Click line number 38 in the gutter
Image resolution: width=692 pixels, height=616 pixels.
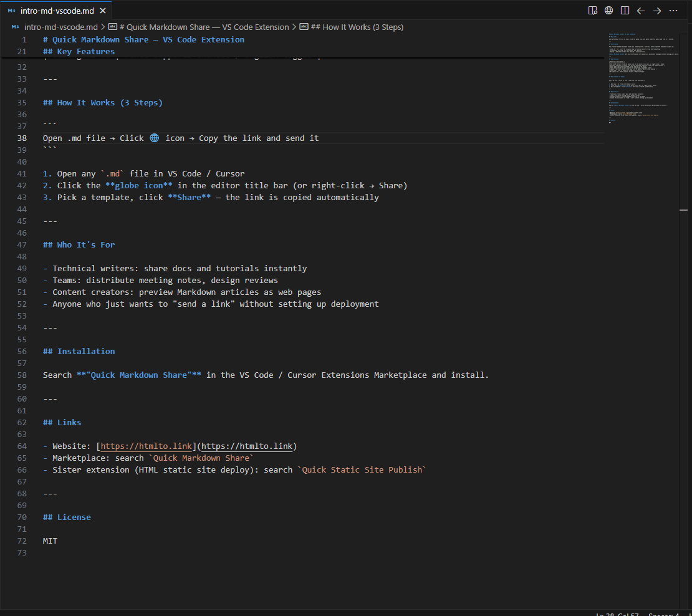[22, 138]
